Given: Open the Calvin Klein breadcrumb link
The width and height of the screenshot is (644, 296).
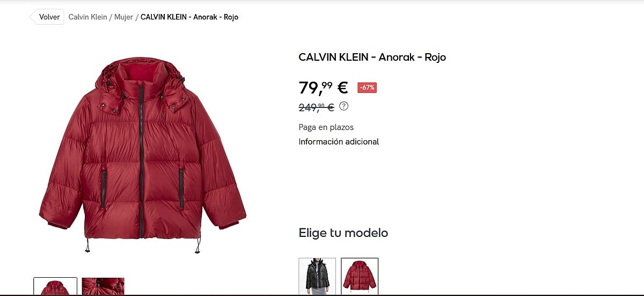Looking at the screenshot, I should click(87, 17).
